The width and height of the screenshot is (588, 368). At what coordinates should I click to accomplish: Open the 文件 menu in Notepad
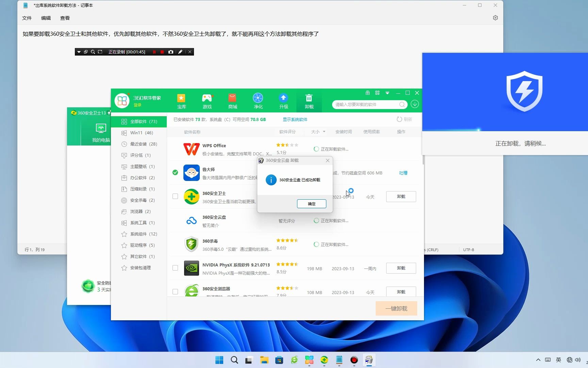(x=27, y=18)
